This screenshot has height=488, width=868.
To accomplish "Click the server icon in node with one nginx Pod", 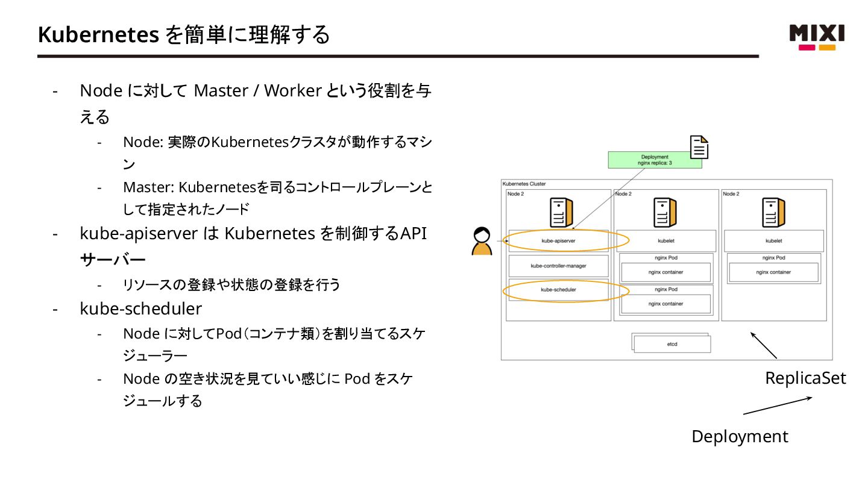I will click(x=773, y=213).
